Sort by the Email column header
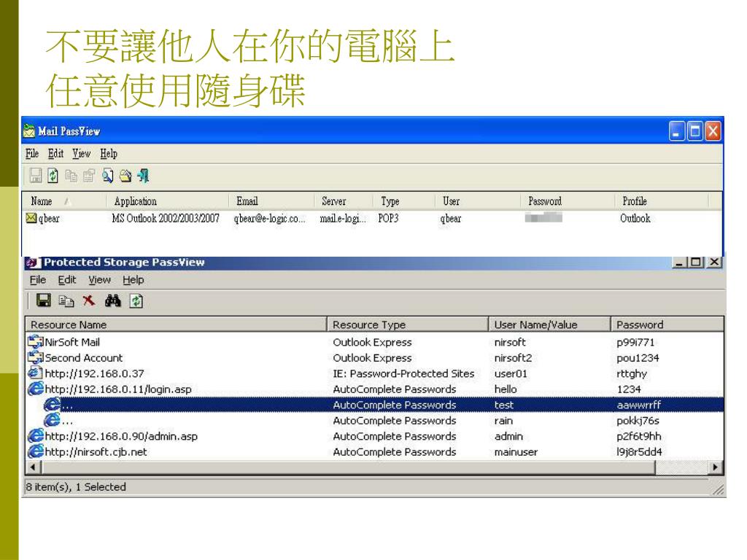 point(271,201)
